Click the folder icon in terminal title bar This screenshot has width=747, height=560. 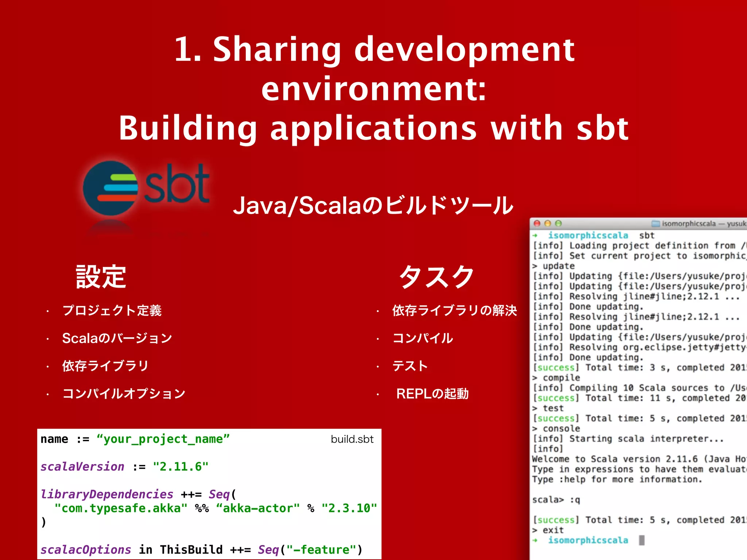coord(656,223)
